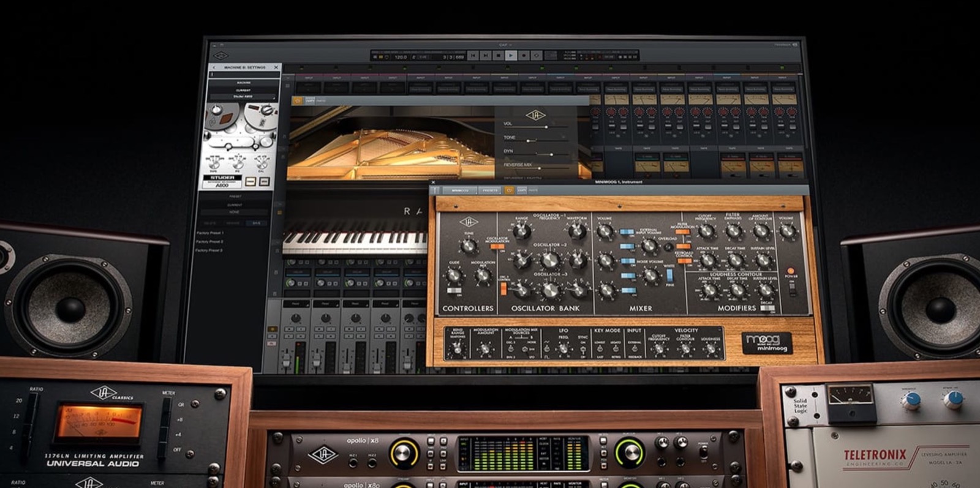Toggle the Oscillator 1 mixer on switch
Screen dimensions: 980x488
627,233
